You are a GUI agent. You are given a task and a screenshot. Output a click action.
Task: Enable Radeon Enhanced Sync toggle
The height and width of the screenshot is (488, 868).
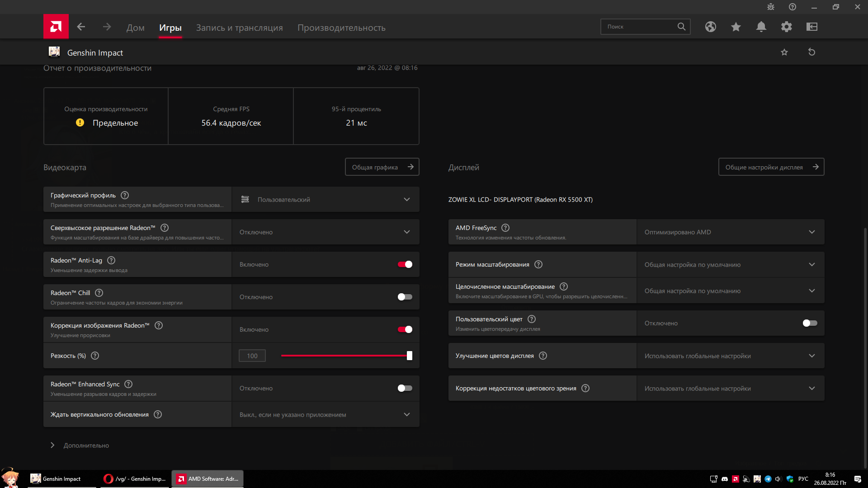pos(405,388)
